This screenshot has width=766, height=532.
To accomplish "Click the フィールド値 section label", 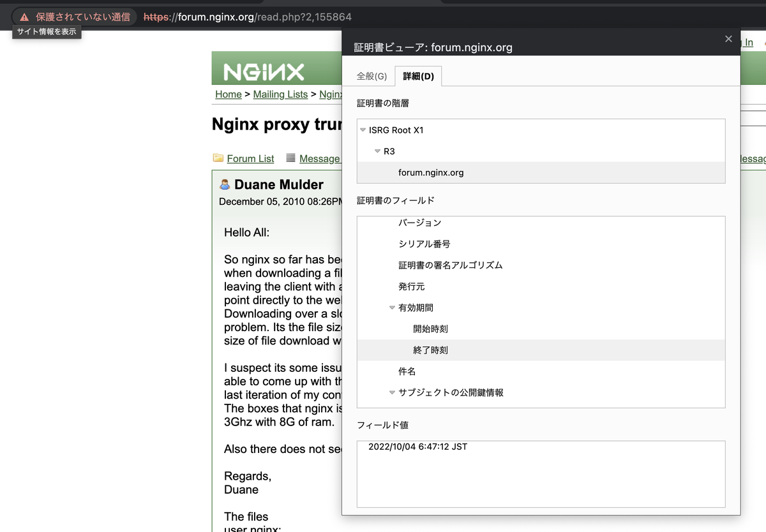I will click(x=382, y=425).
